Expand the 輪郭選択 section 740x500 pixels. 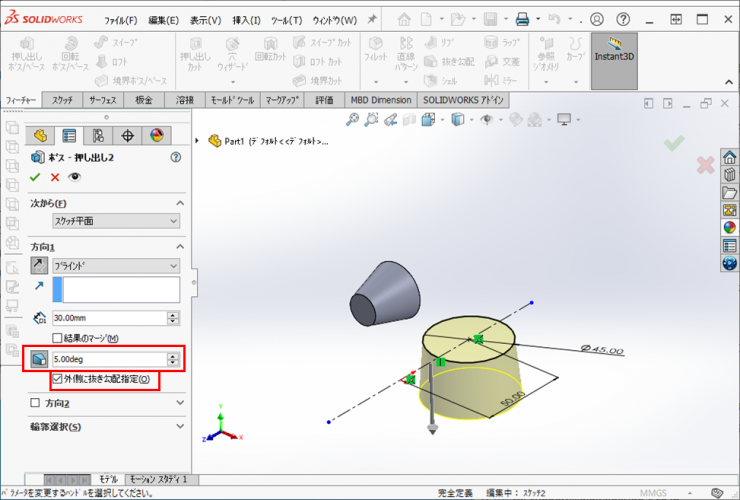(x=180, y=426)
